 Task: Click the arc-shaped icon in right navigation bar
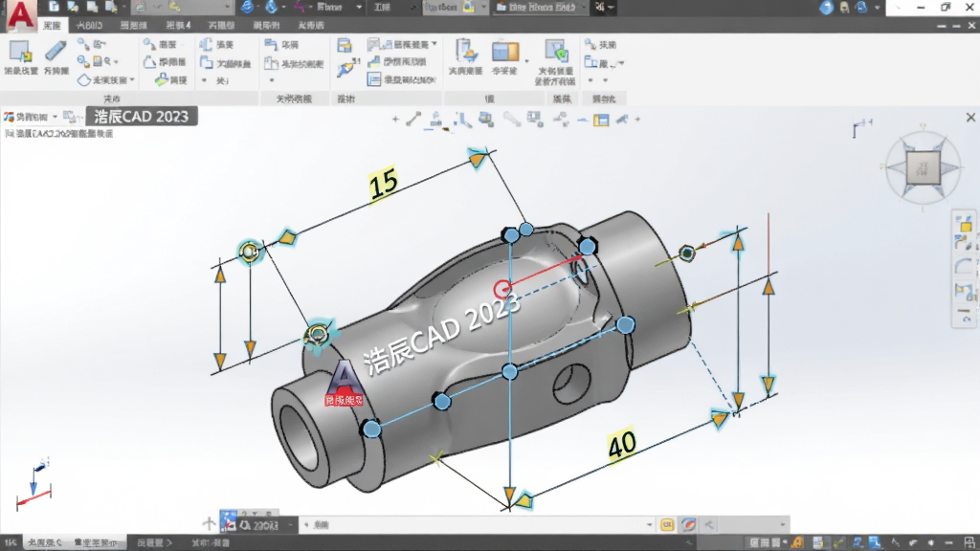[965, 266]
